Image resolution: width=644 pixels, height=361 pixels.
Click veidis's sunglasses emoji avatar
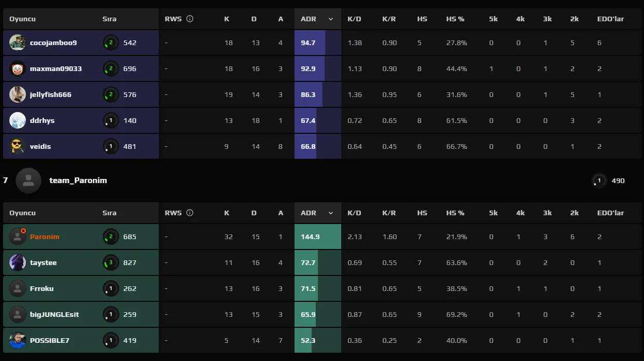click(x=18, y=146)
